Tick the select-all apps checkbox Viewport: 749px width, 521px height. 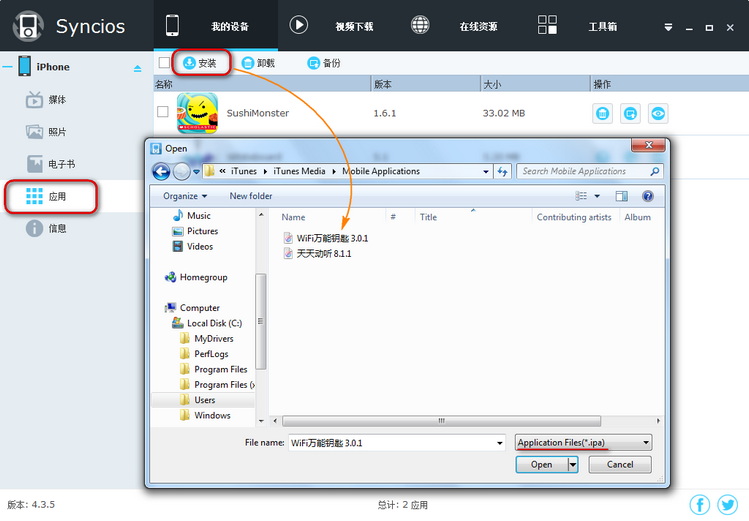tap(164, 63)
